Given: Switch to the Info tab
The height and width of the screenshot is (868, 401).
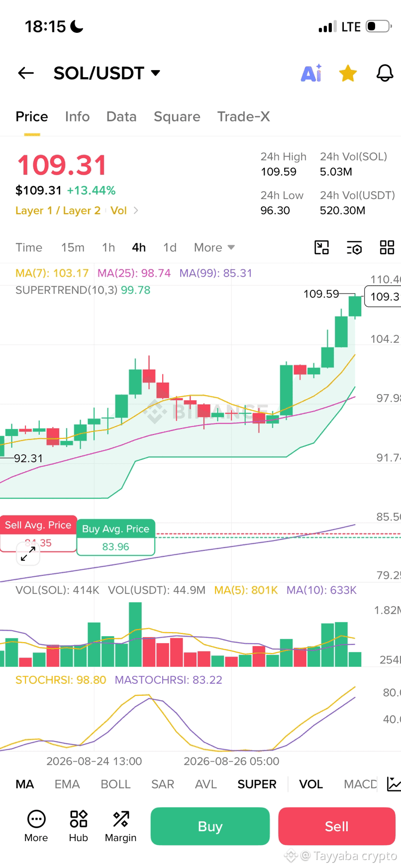Looking at the screenshot, I should [x=77, y=116].
